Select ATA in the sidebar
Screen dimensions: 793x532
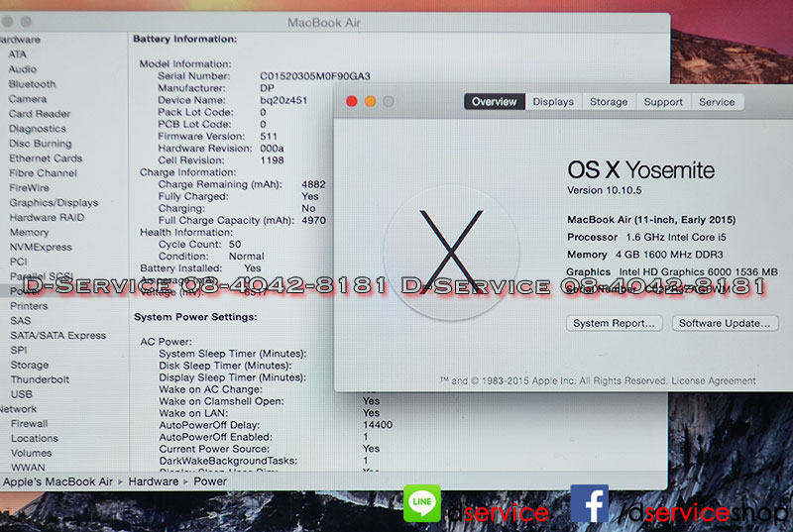[17, 54]
